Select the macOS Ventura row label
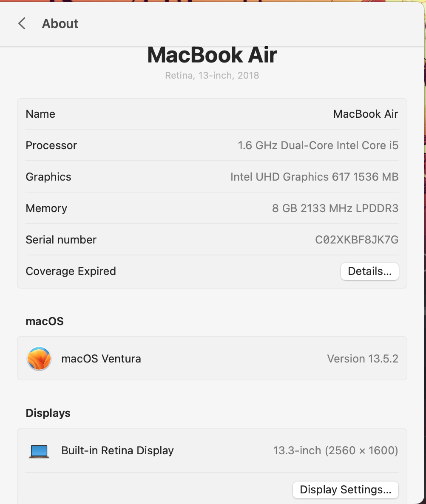This screenshot has width=426, height=504. pos(101,358)
